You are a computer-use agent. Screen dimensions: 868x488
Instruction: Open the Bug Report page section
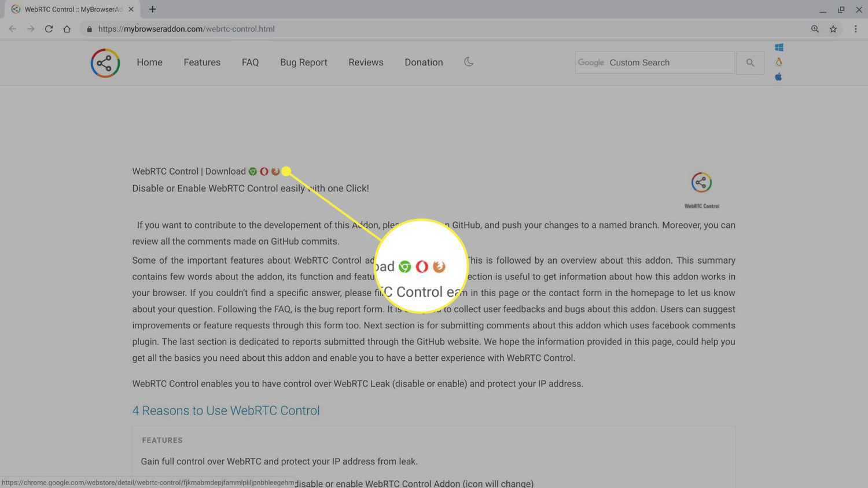click(x=303, y=62)
